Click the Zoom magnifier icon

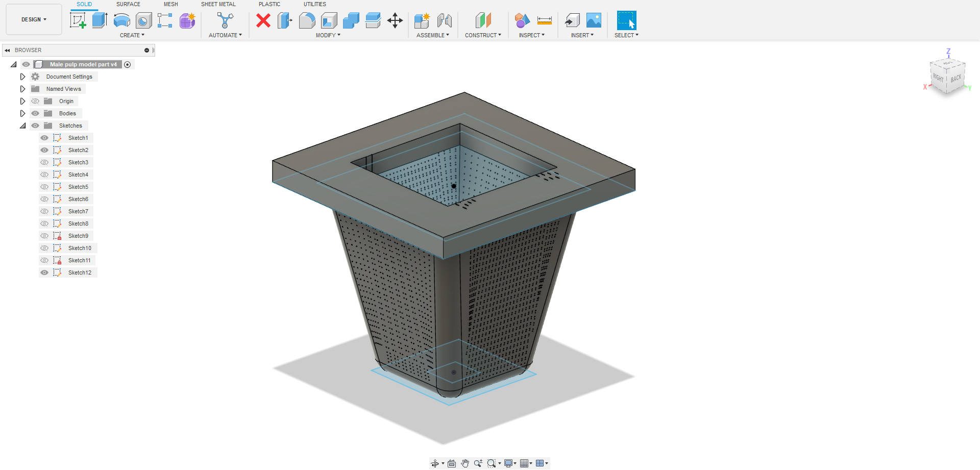[478, 463]
